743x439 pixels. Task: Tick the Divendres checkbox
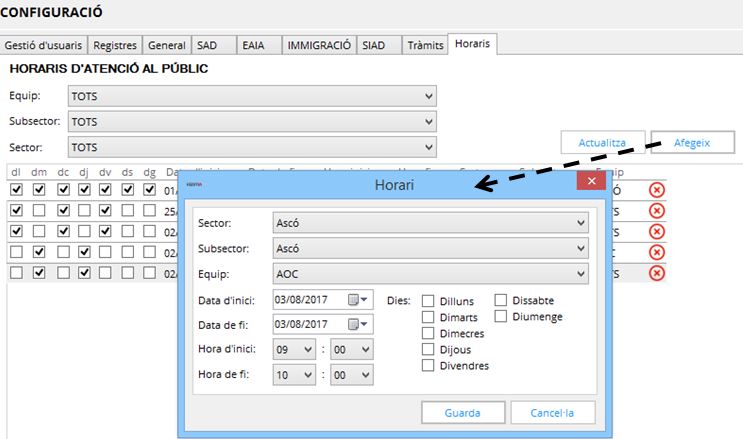[x=429, y=366]
